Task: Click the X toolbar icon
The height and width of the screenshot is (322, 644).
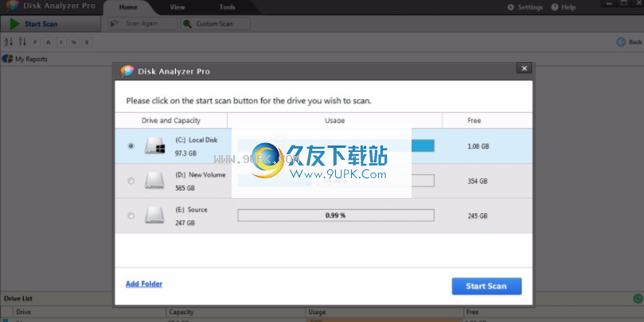Action: (86, 42)
